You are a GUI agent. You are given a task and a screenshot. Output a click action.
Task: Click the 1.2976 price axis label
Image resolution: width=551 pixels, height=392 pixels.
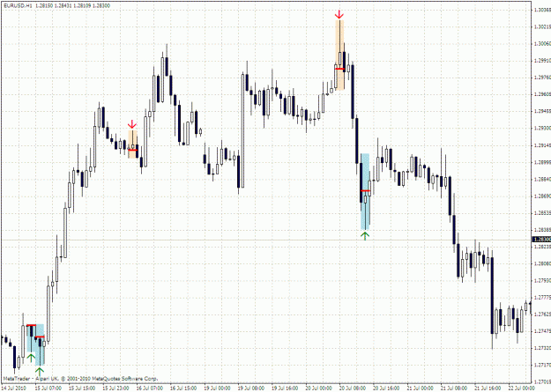coord(542,78)
